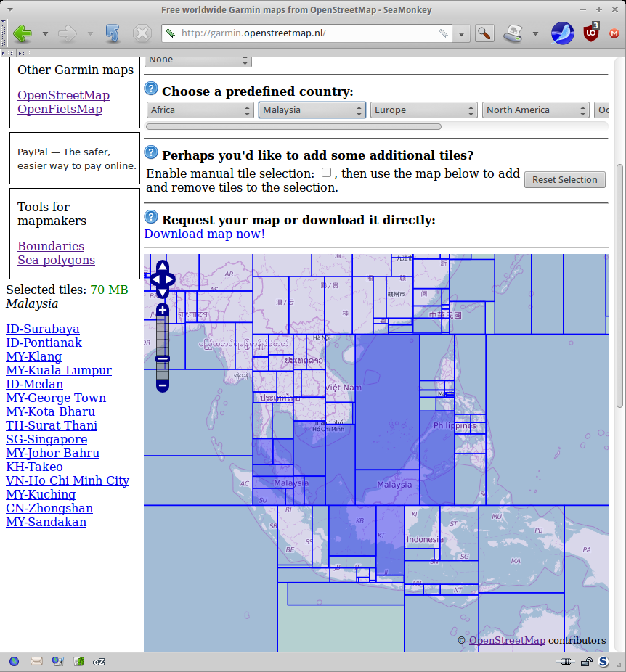The image size is (626, 672).
Task: Click the forward navigation arrow
Action: coord(68,33)
